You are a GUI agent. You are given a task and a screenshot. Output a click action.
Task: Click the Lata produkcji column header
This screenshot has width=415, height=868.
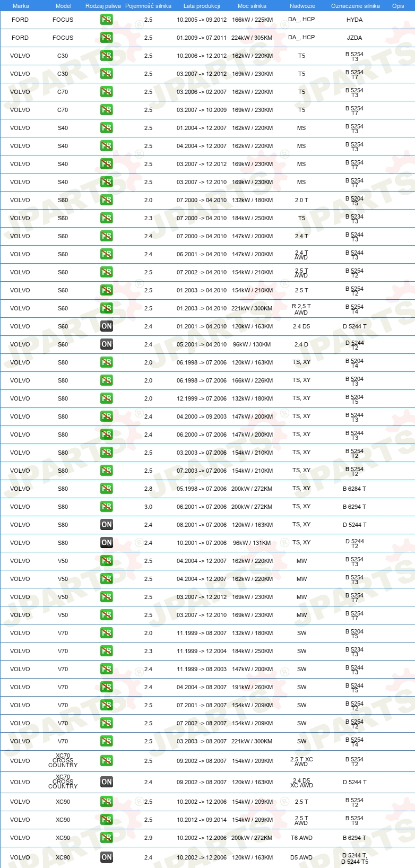[202, 6]
